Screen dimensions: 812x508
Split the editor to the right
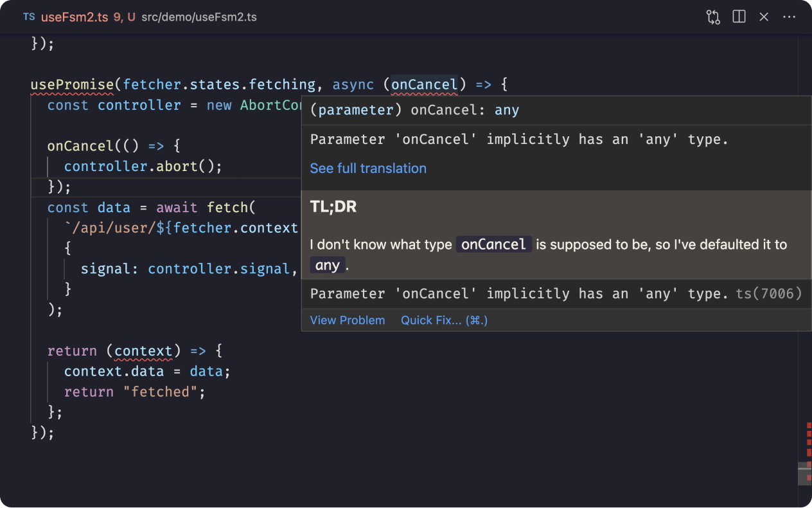[x=739, y=17]
